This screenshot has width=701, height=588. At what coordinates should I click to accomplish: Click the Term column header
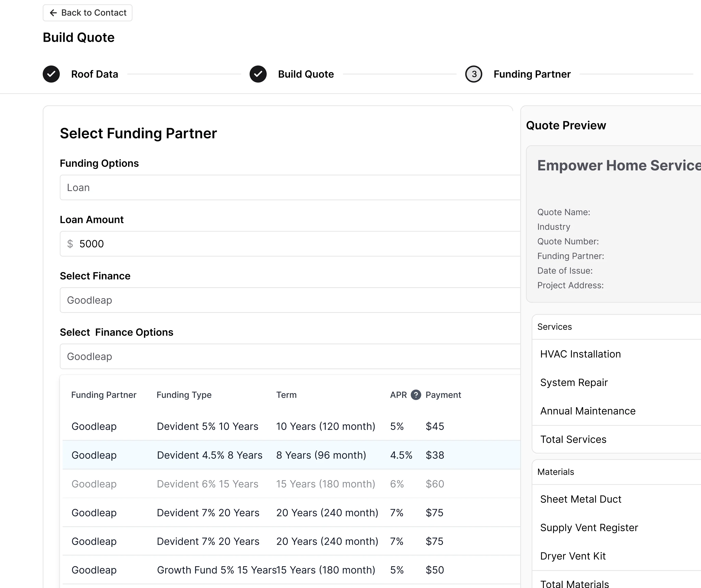(x=286, y=395)
